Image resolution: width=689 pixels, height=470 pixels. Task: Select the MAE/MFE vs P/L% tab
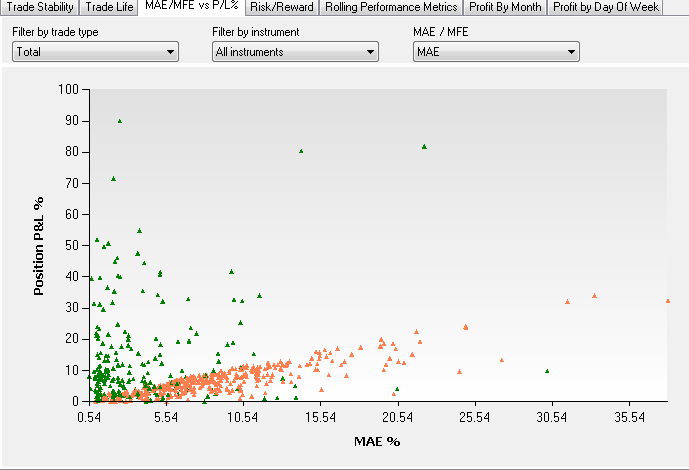190,7
